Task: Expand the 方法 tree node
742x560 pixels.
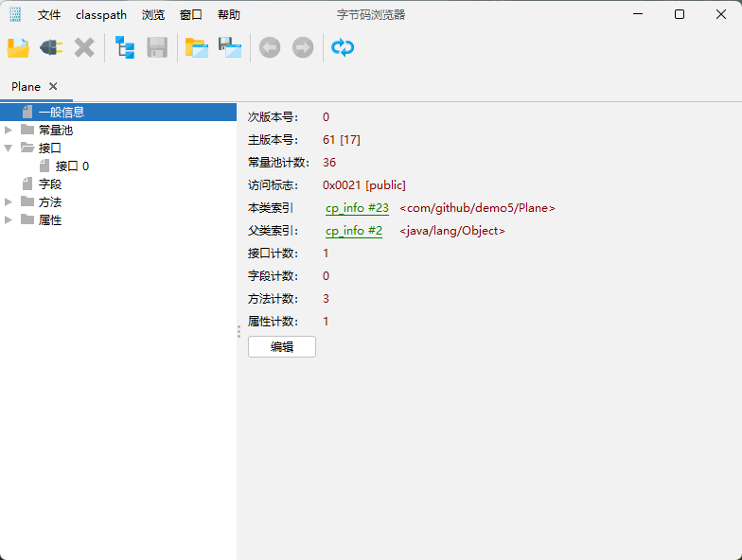Action: pyautogui.click(x=9, y=201)
